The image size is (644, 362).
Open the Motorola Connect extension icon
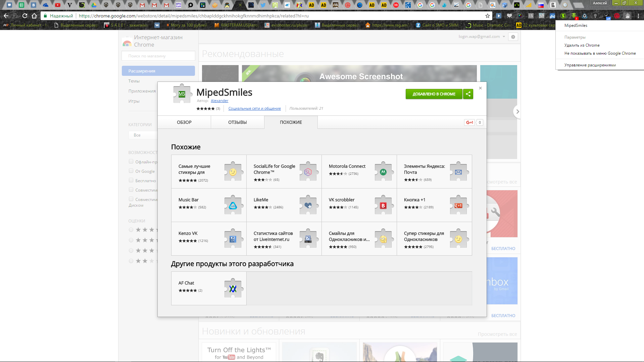tap(383, 172)
